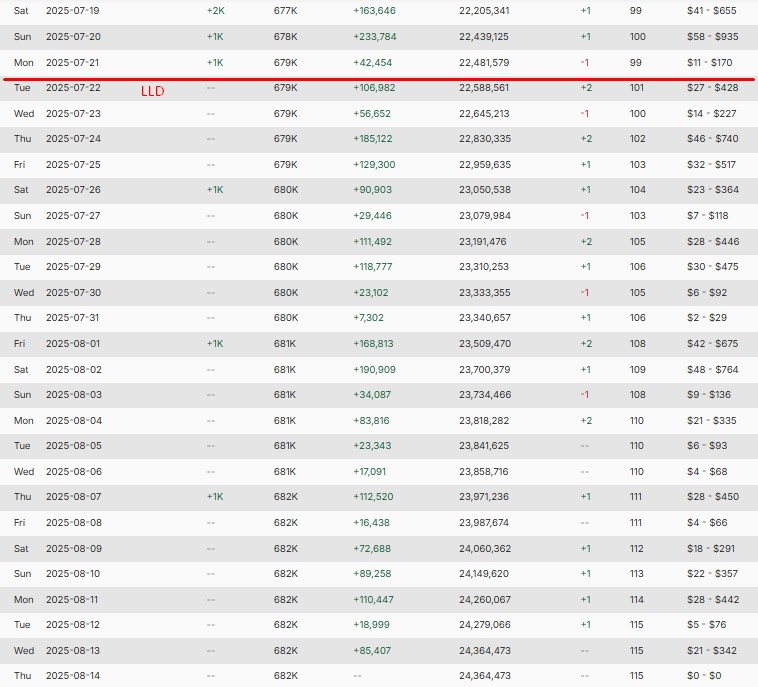758x687 pixels.
Task: Select total views 23,509,470
Action: 484,344
